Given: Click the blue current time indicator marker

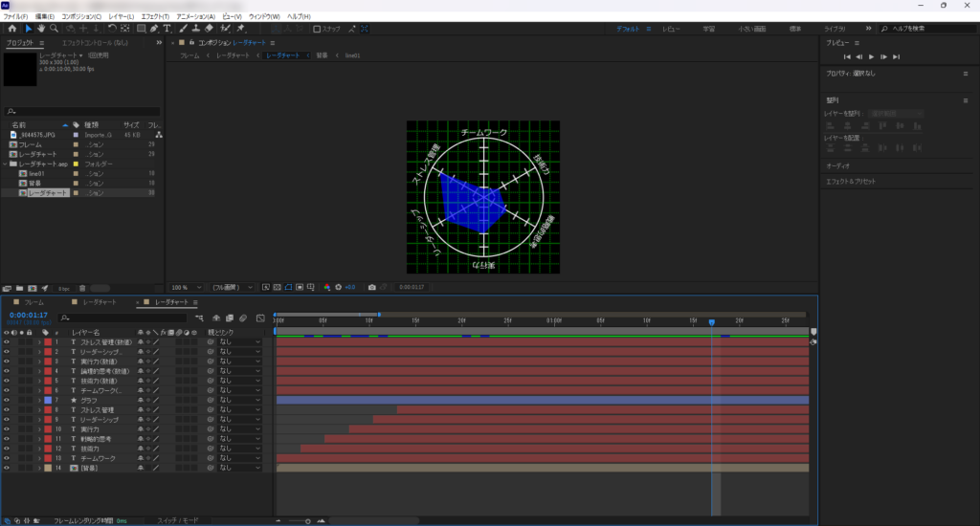Looking at the screenshot, I should point(711,322).
